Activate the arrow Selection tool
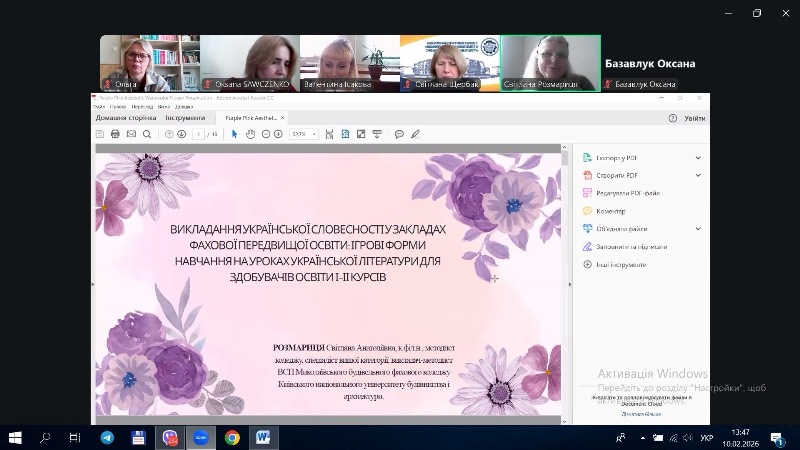 [x=235, y=134]
